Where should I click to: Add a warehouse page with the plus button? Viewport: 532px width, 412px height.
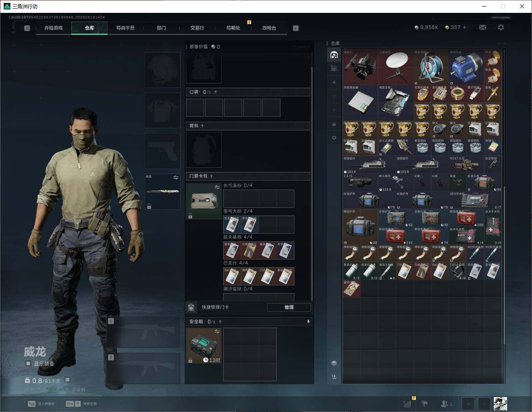(x=334, y=82)
